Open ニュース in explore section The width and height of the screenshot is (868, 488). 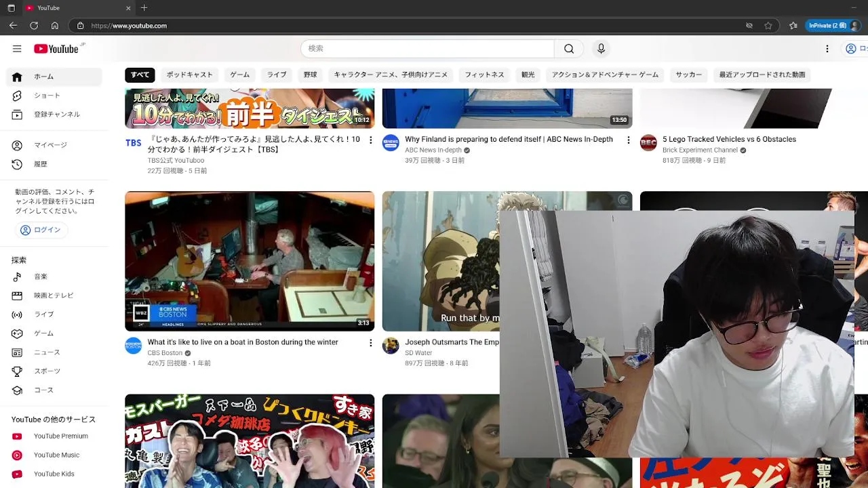point(54,352)
